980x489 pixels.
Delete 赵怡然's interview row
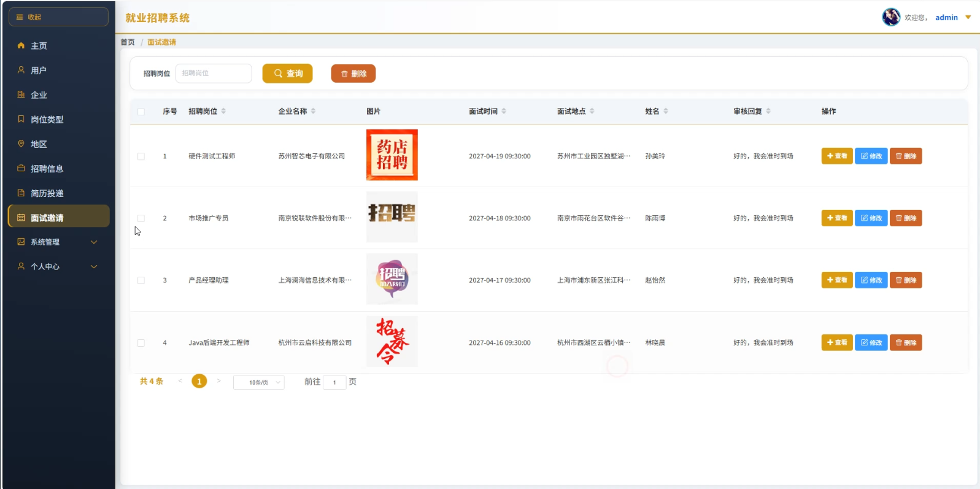click(x=906, y=280)
